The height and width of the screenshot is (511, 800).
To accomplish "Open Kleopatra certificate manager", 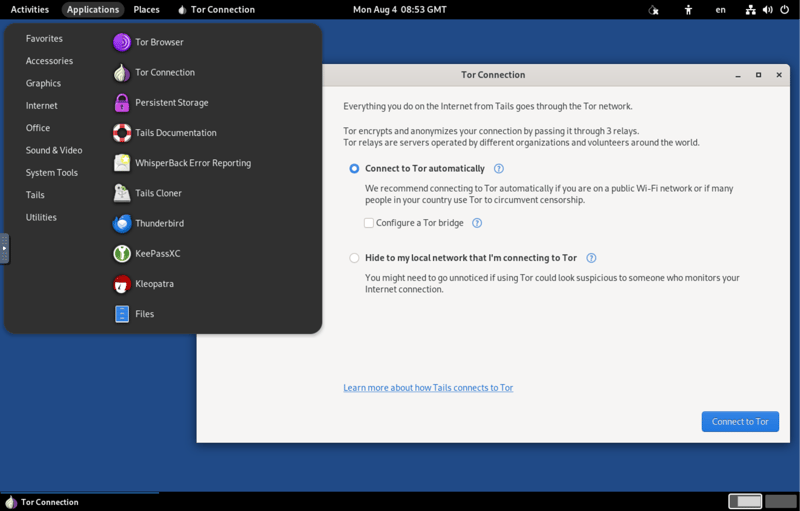I will tap(143, 284).
